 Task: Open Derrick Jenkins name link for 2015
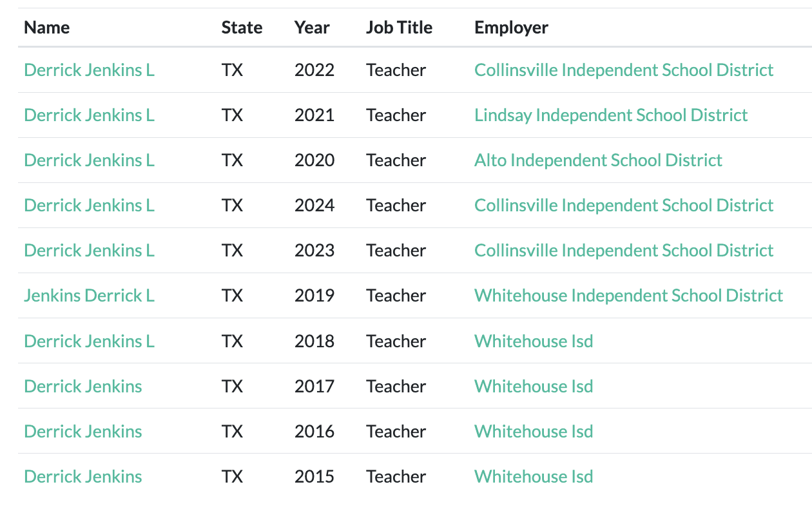(82, 476)
